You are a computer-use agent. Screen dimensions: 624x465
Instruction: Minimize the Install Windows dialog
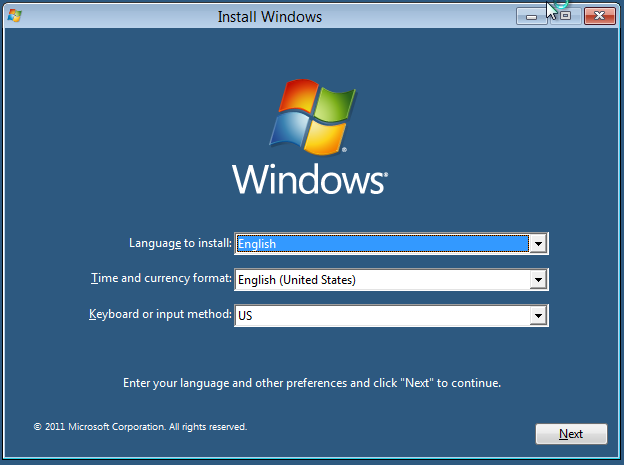(x=531, y=16)
